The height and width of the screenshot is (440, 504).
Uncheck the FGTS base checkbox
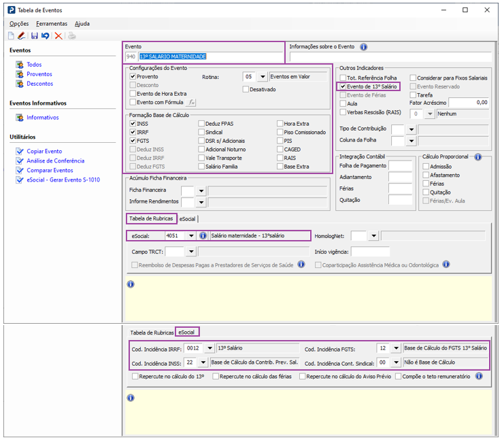(x=133, y=141)
